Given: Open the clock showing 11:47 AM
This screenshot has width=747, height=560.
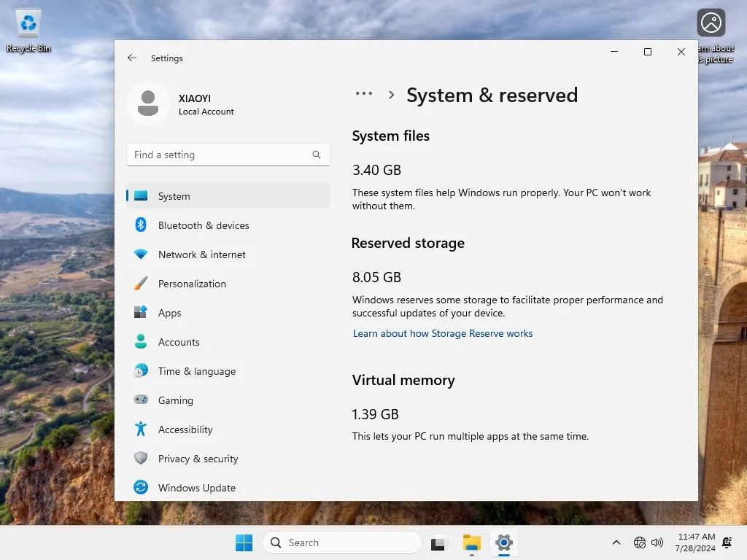Looking at the screenshot, I should click(x=695, y=542).
